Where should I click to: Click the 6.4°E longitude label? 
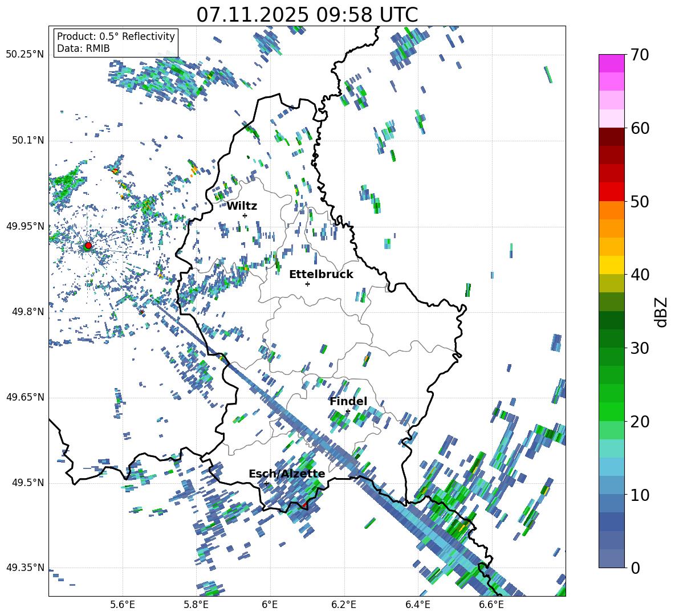pos(417,605)
